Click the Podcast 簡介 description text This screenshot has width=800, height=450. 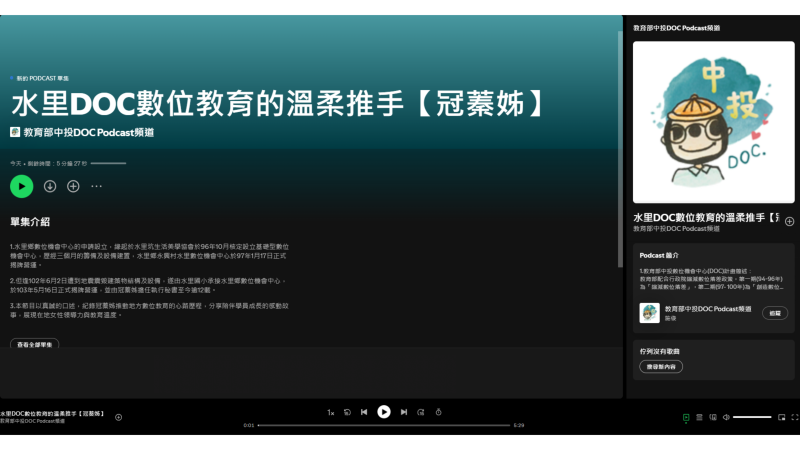click(x=711, y=279)
